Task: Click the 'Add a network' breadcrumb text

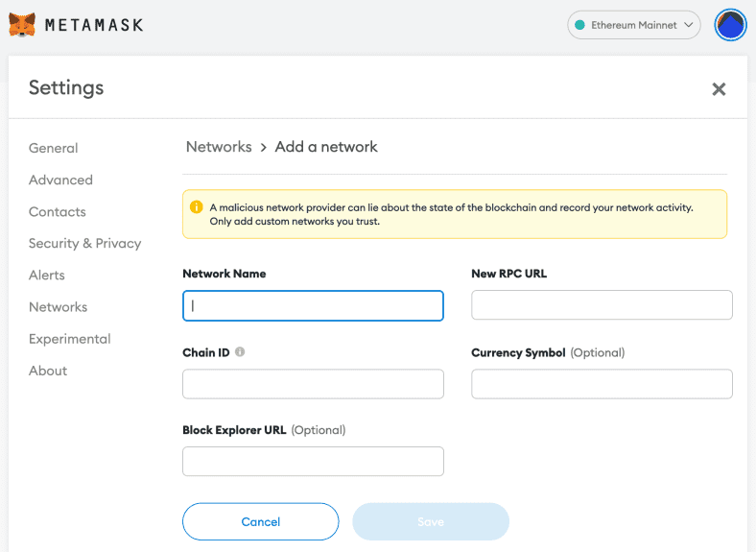Action: (x=326, y=147)
